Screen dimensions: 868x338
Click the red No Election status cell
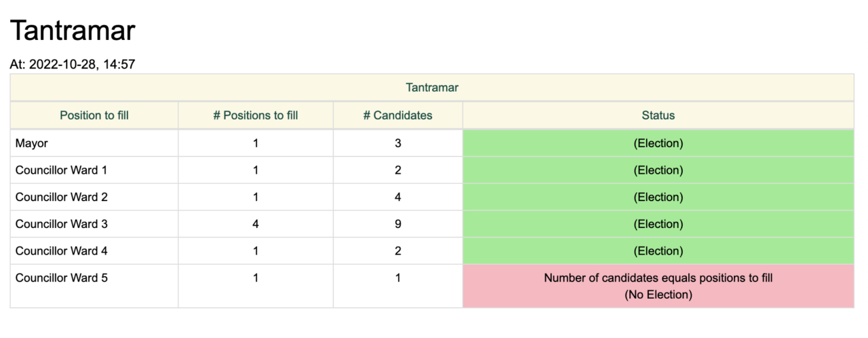[658, 286]
